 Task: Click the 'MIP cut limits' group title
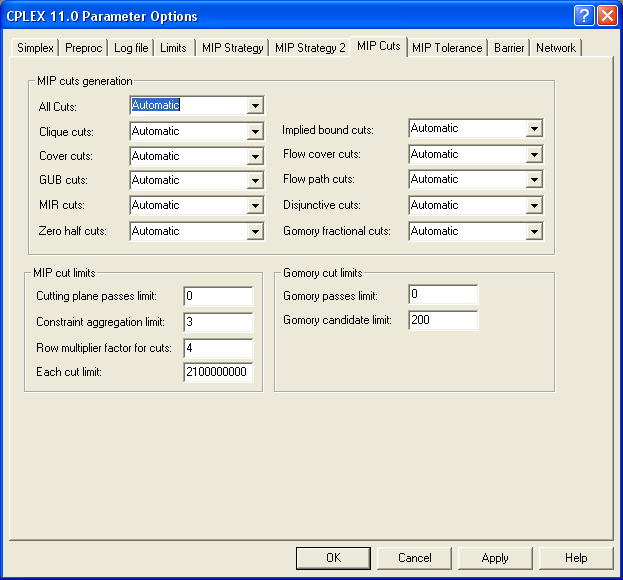(x=64, y=273)
